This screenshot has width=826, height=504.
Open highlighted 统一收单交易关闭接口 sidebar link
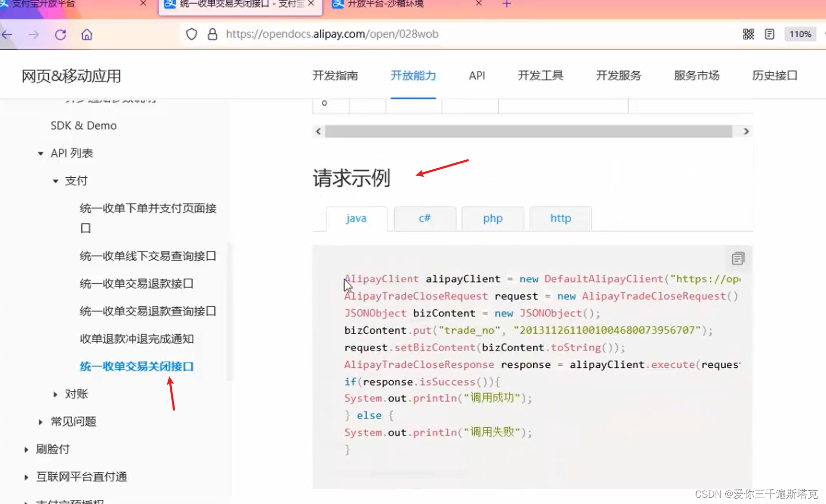tap(136, 367)
